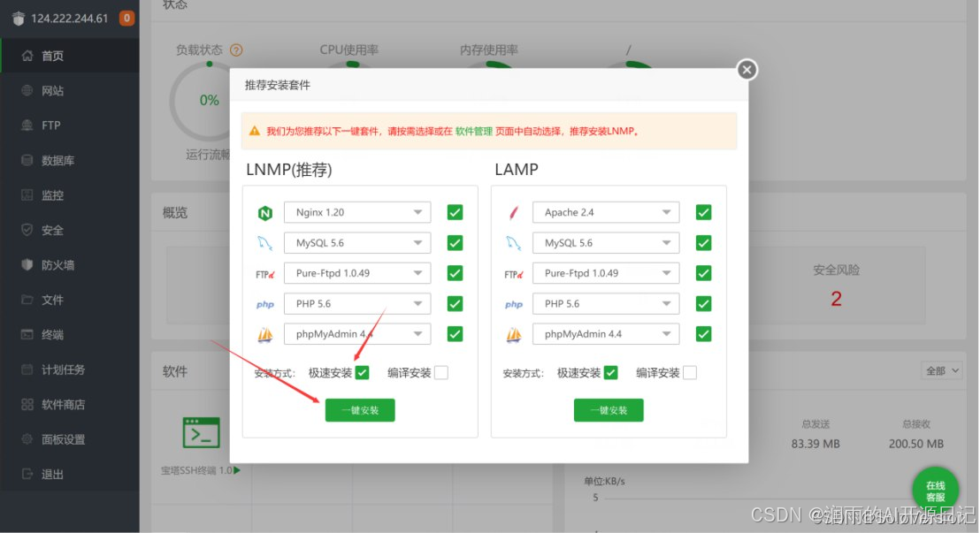Click the grid icon beside 软件商店
Viewport: 980px width, 533px height.
[27, 404]
